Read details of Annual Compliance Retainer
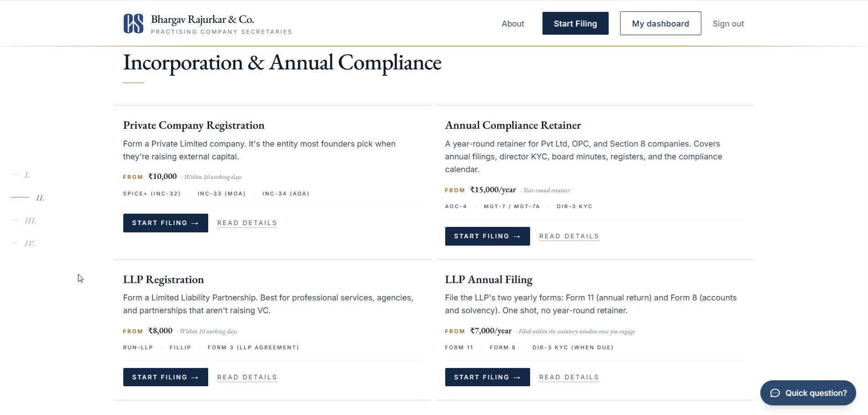This screenshot has width=868, height=415. coord(569,236)
